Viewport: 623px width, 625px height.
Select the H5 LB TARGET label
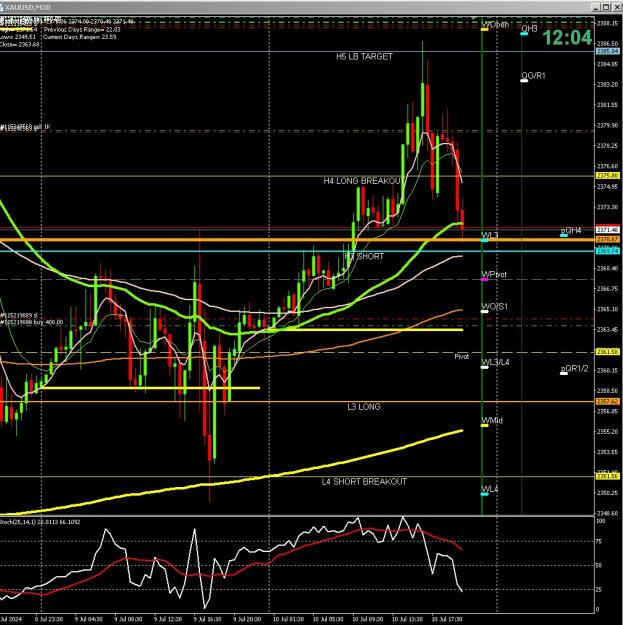[364, 57]
